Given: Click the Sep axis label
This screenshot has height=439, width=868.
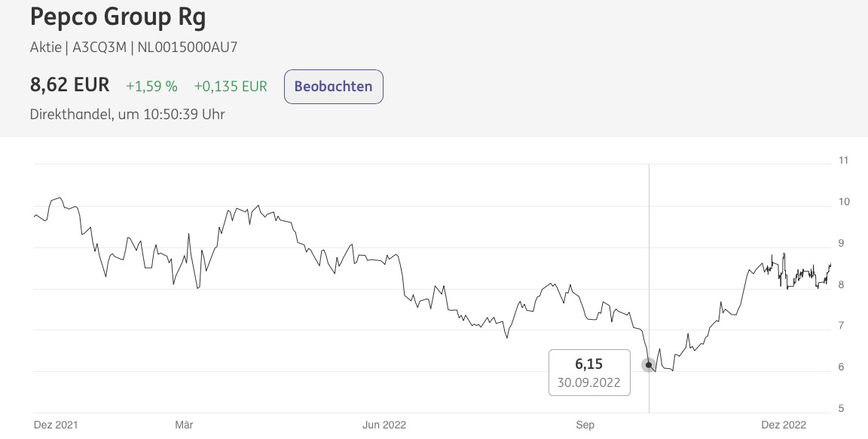Looking at the screenshot, I should 585,425.
